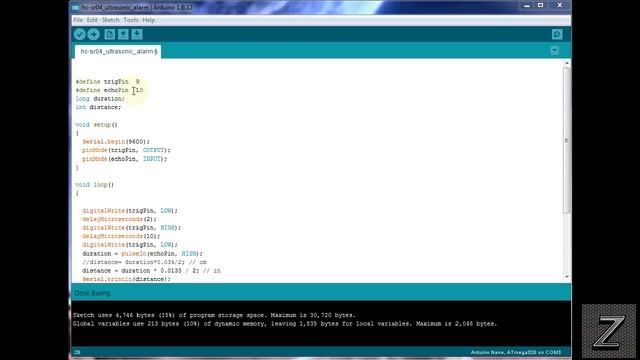Viewport: 640px width, 360px height.
Task: Click 'pinMode(echoPin, INPUT);' line
Action: pos(124,159)
